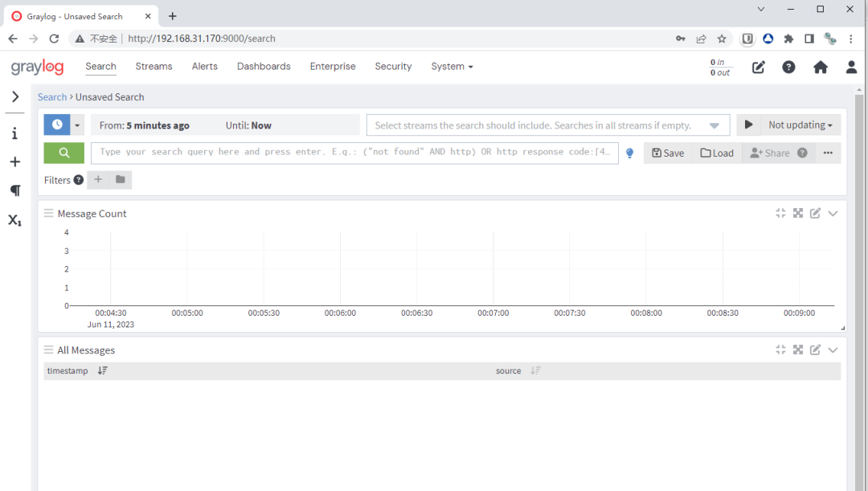Sort messages by source column

coord(535,370)
